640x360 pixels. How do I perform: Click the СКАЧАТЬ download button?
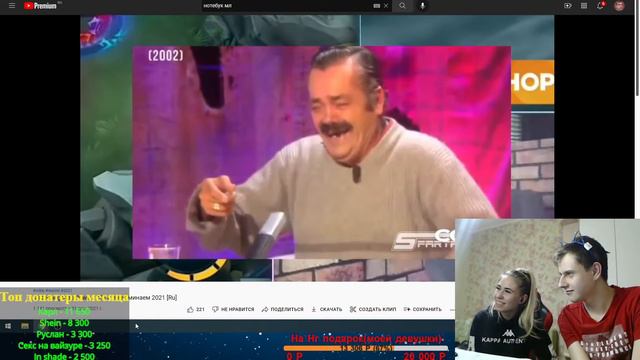(327, 309)
